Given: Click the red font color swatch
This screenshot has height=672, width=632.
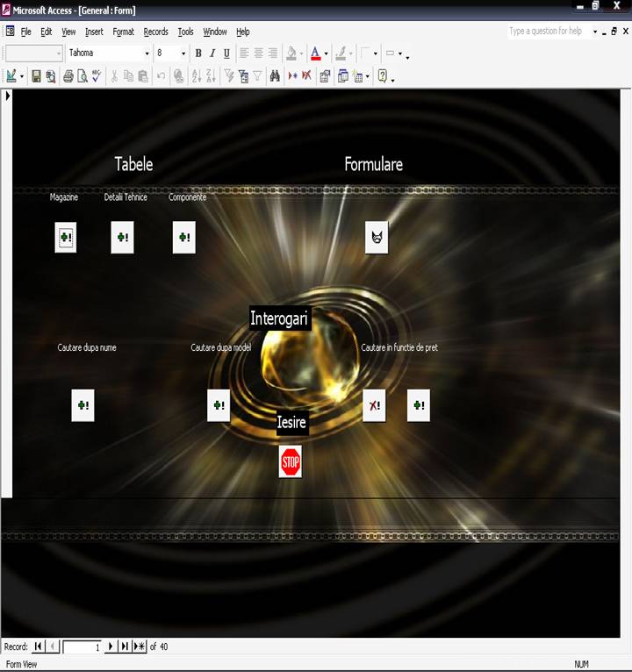Looking at the screenshot, I should coord(315,54).
